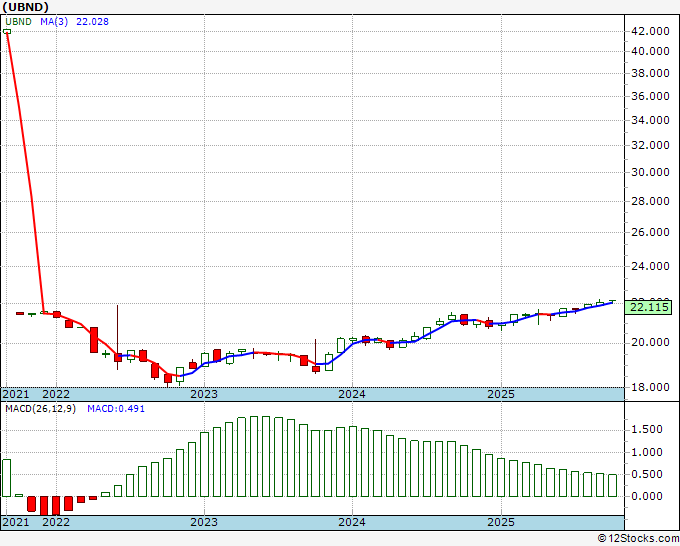Click the MACD(26,12,9) indicator label

coord(40,409)
